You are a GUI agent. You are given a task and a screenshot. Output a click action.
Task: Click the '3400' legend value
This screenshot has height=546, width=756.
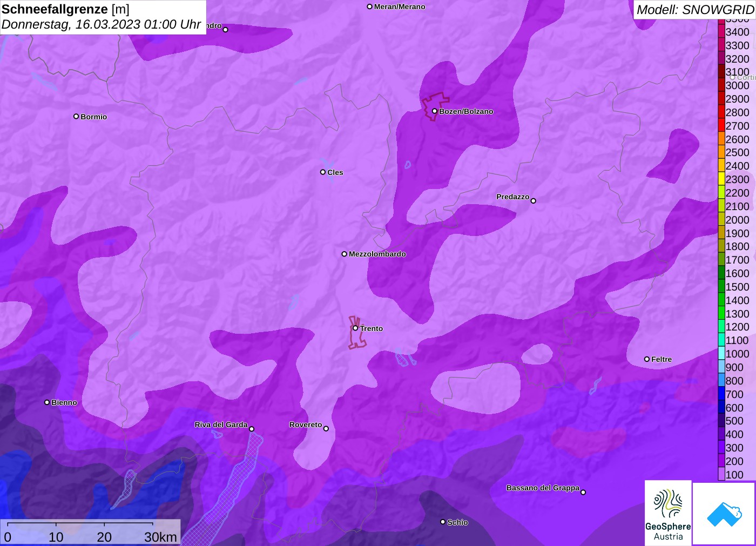(x=738, y=32)
